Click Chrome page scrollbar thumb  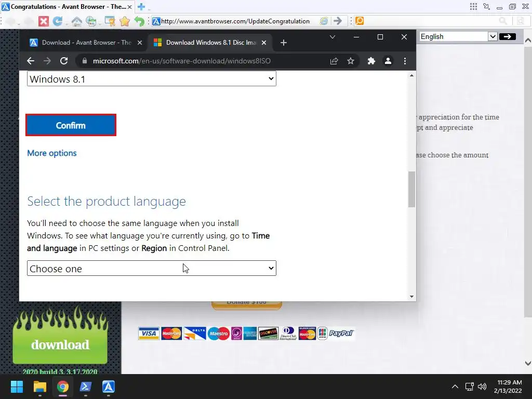[411, 189]
